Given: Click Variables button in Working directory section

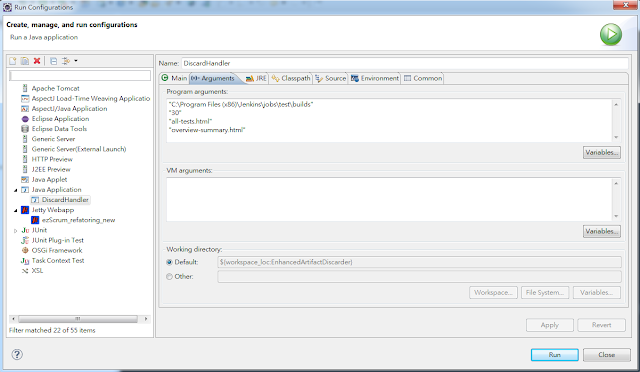Looking at the screenshot, I should pos(597,292).
